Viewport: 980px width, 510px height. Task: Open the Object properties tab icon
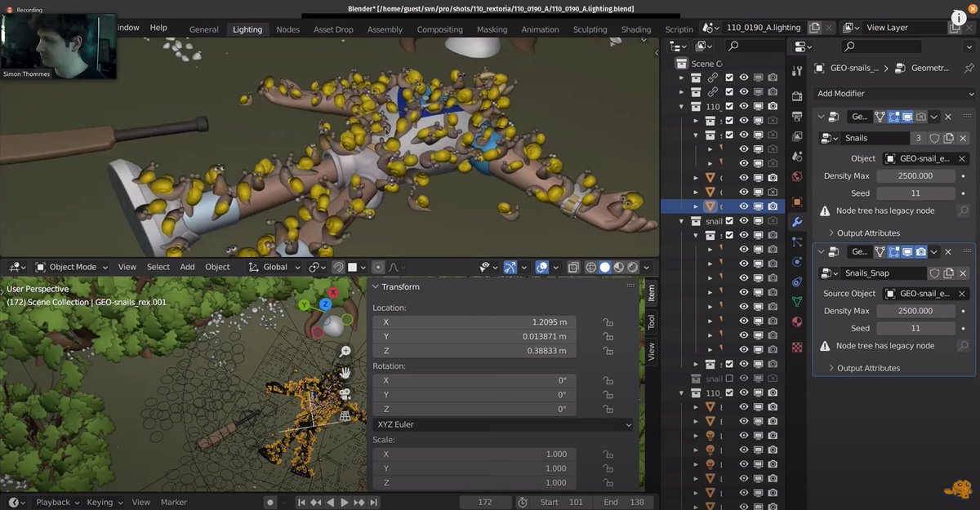point(797,202)
